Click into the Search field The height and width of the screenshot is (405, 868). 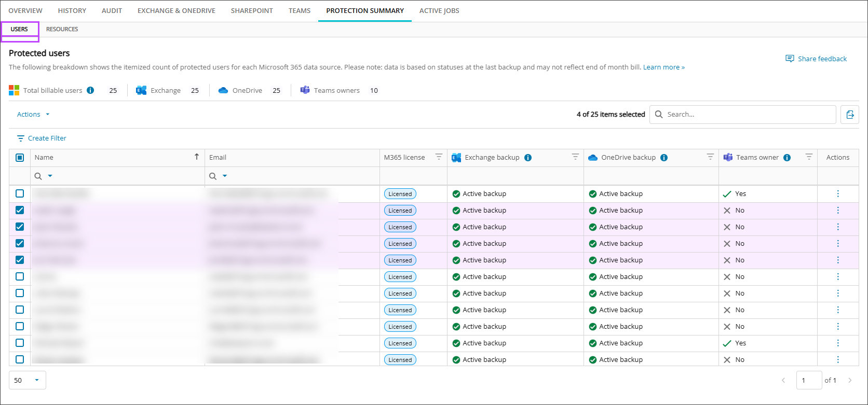[x=743, y=115]
